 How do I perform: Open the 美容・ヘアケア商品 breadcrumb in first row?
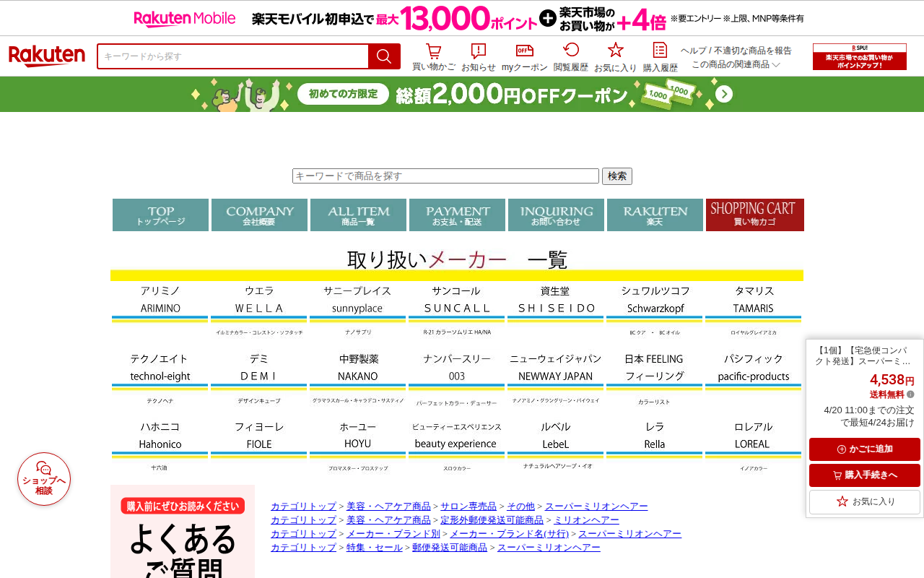[388, 506]
